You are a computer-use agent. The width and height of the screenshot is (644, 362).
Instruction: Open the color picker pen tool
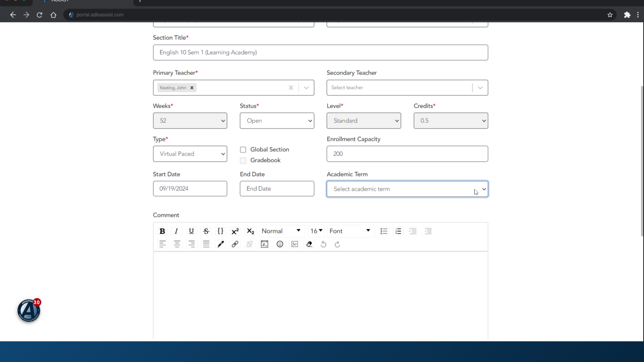tap(220, 244)
